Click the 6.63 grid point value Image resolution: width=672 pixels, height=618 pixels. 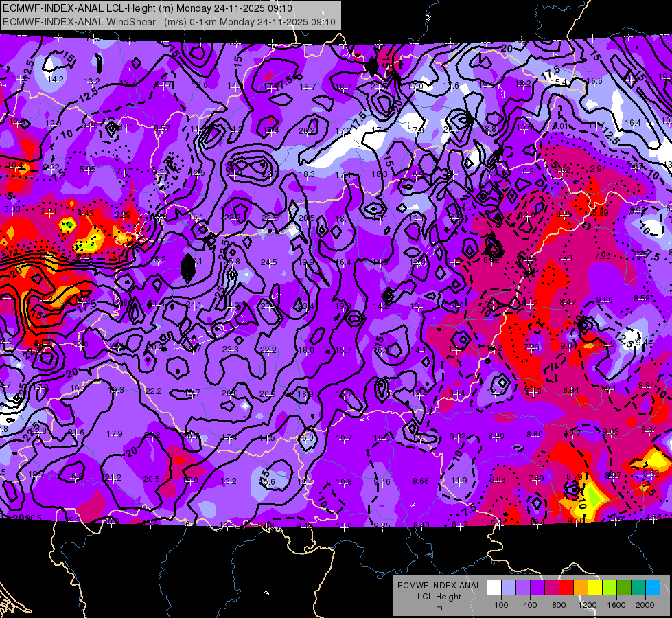pyautogui.click(x=497, y=479)
